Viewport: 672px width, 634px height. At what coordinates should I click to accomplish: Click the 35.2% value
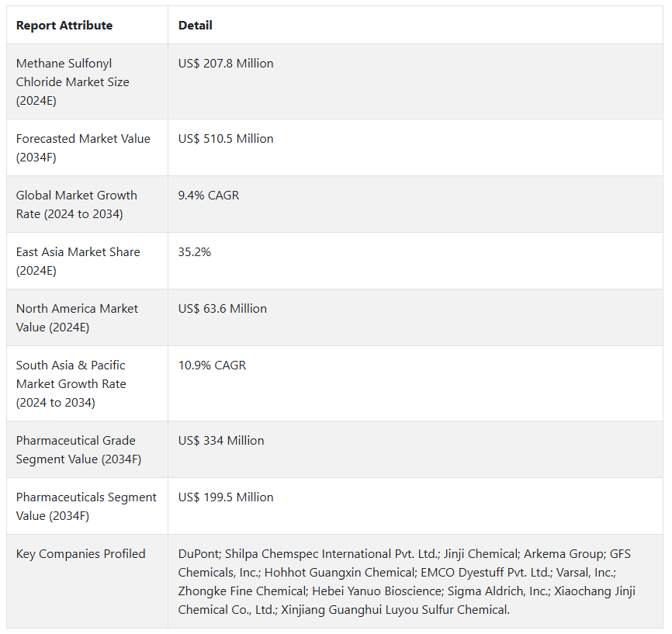click(x=195, y=252)
